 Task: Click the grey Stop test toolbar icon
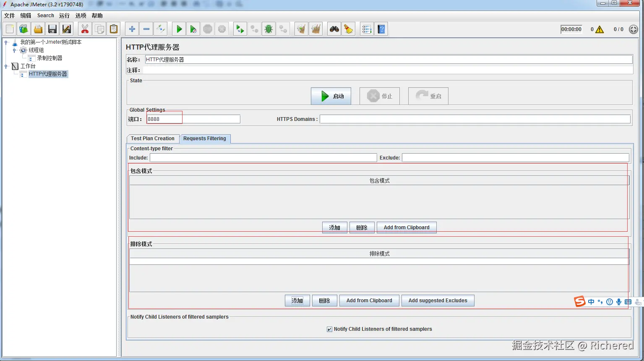[208, 29]
